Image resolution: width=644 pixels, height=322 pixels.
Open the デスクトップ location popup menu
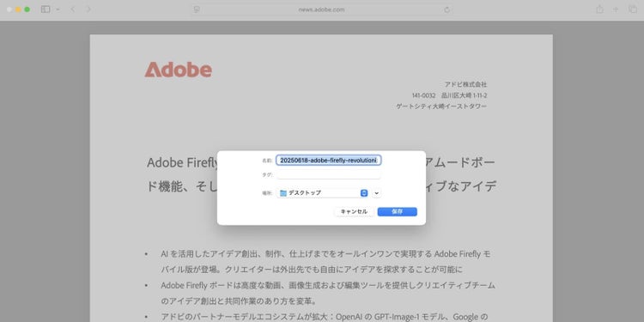(323, 193)
